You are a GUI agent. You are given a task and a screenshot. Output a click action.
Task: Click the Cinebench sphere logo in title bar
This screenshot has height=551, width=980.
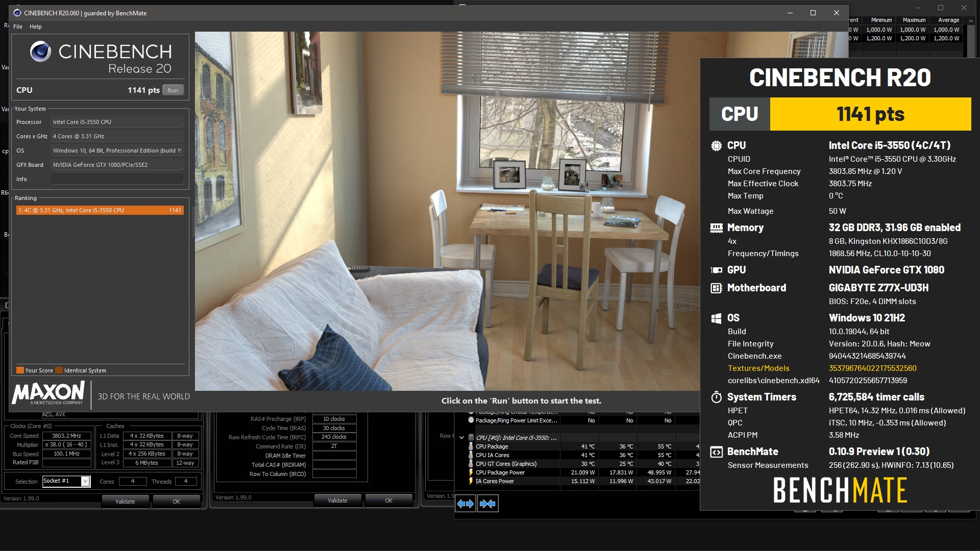coord(17,13)
